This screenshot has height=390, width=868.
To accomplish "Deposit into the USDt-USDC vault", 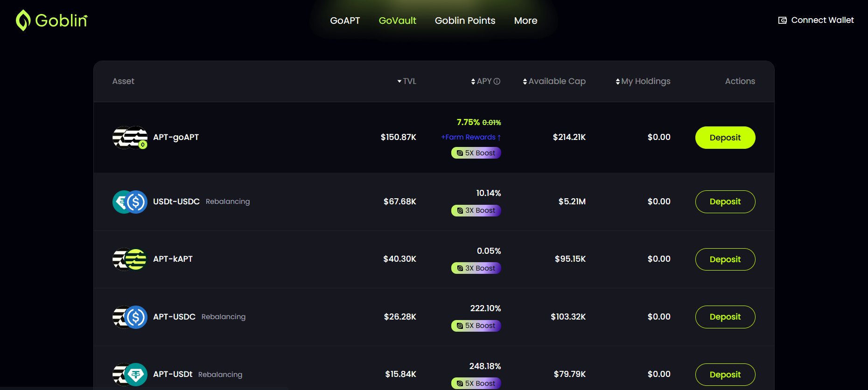I will (725, 202).
